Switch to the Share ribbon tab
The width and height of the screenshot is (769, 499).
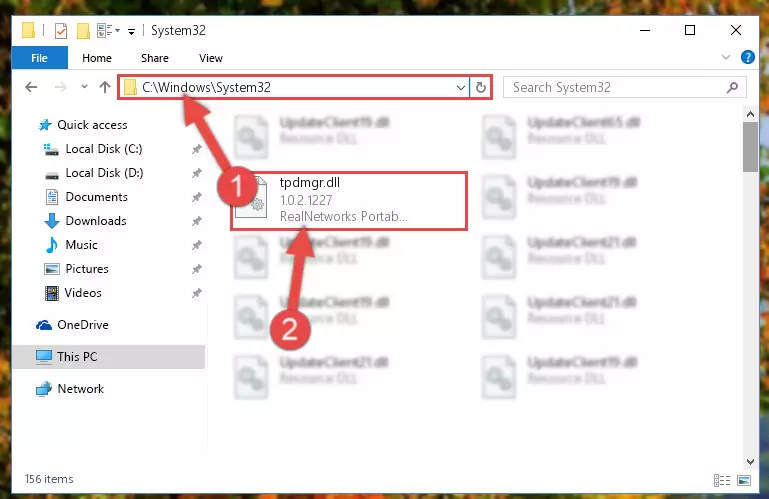154,58
